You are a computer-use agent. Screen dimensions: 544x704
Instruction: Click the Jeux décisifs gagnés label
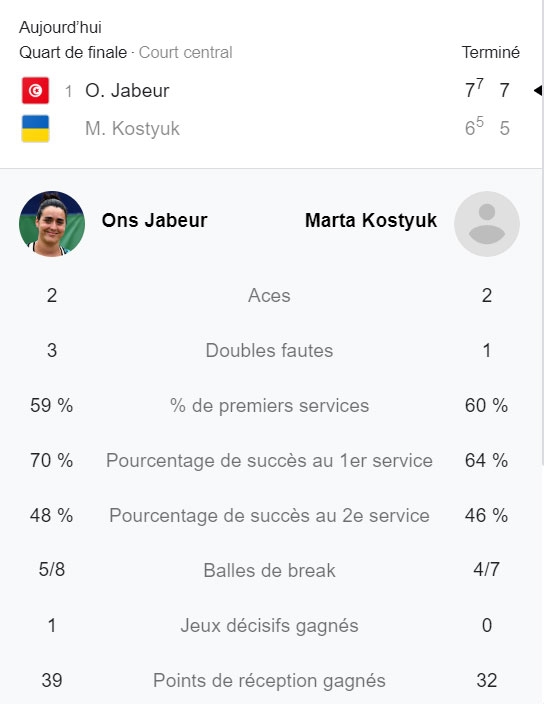coord(269,626)
